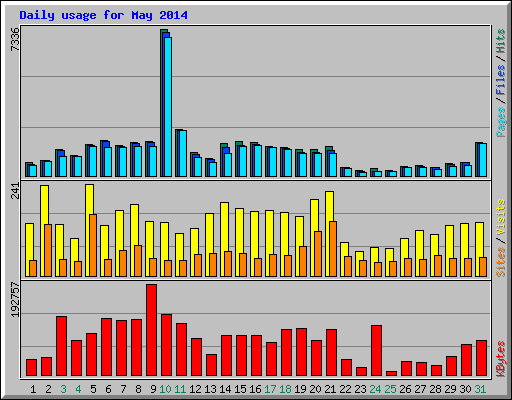Click the 7336 axis value

coord(15,39)
